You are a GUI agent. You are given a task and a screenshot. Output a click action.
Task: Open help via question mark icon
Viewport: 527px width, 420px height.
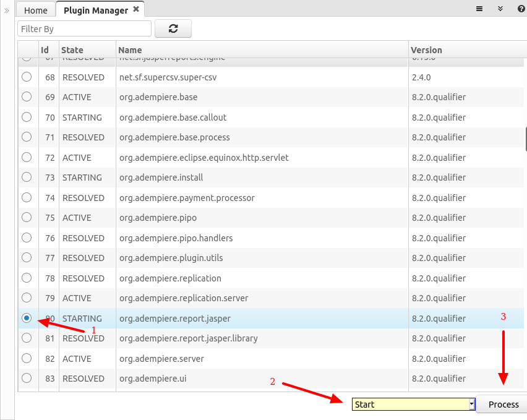520,9
